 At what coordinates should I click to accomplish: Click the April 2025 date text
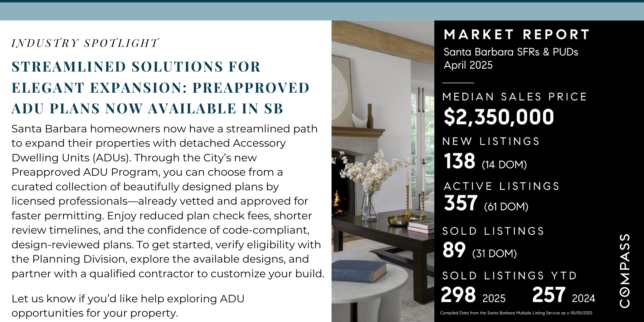[468, 65]
